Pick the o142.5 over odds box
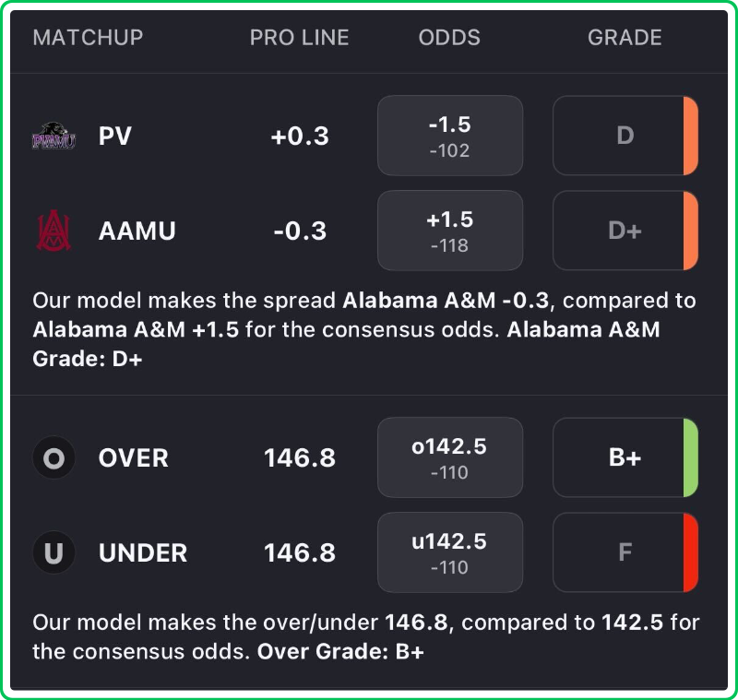Image resolution: width=738 pixels, height=700 pixels. [450, 458]
